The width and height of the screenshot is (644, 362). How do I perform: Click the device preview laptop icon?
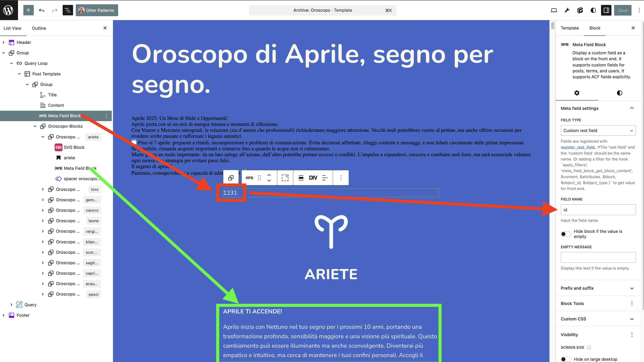[x=554, y=10]
